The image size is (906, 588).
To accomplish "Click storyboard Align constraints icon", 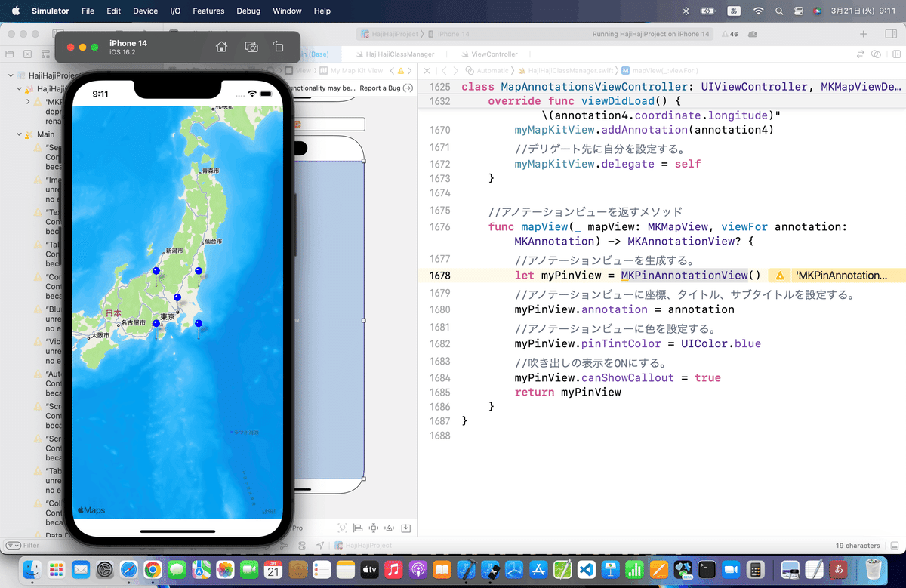I will point(358,528).
